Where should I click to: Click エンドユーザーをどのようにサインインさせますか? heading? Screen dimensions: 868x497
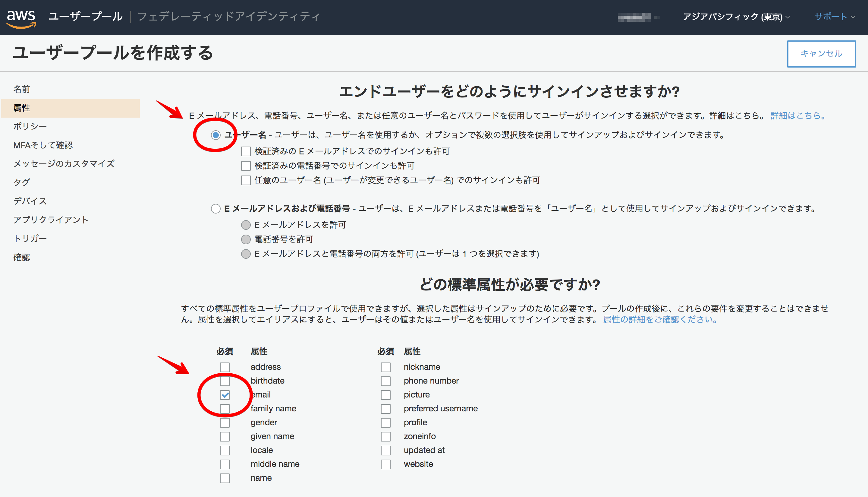pyautogui.click(x=510, y=91)
